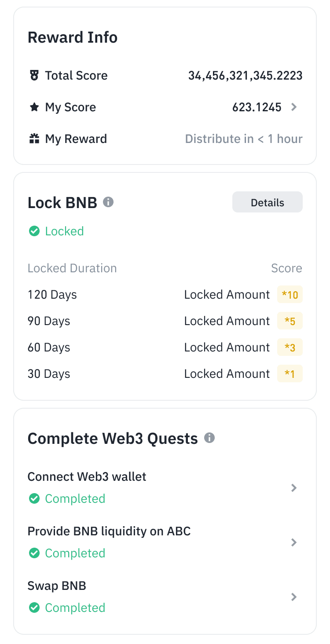Open Provide BNB liquidity quest chevron
Viewport: 330px width, 644px height.
coord(294,542)
